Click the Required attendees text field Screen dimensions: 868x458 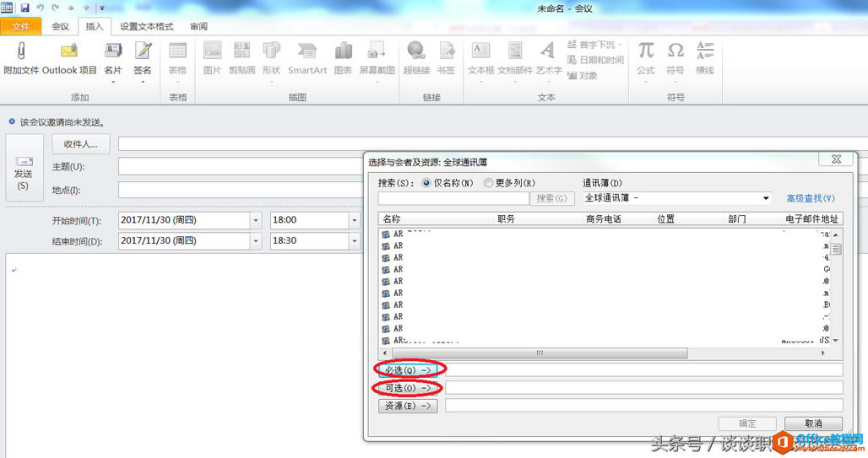[x=643, y=370]
